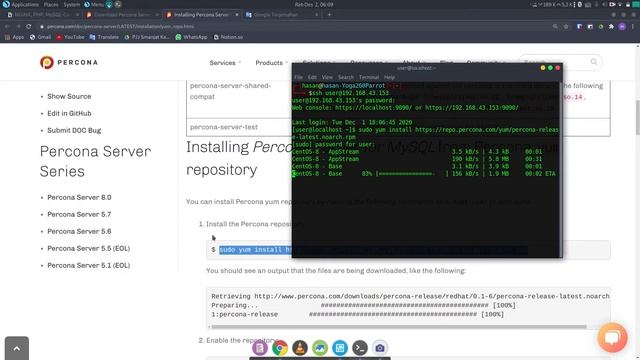The image size is (640, 360).
Task: Click the Submit DOC Bug link
Action: [74, 131]
